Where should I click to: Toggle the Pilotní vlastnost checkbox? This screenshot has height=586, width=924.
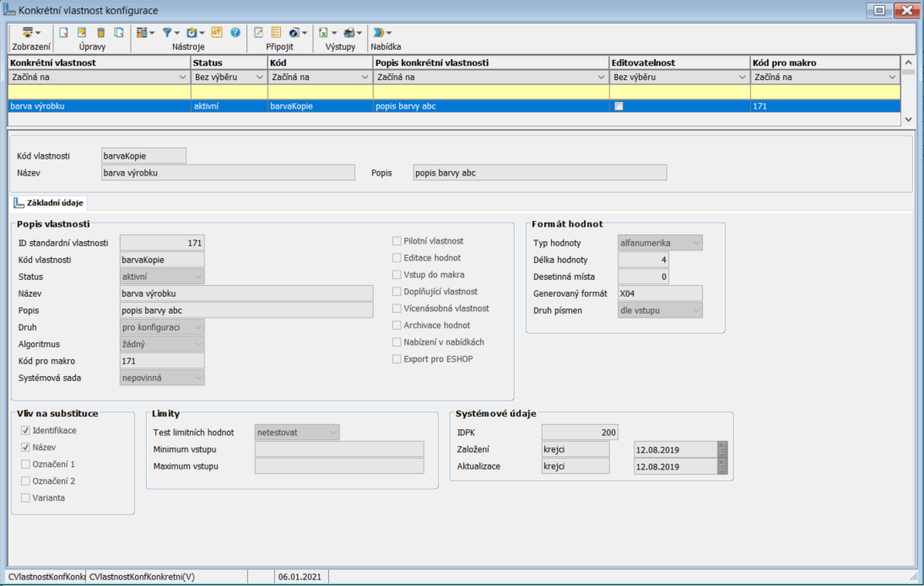[x=397, y=241]
